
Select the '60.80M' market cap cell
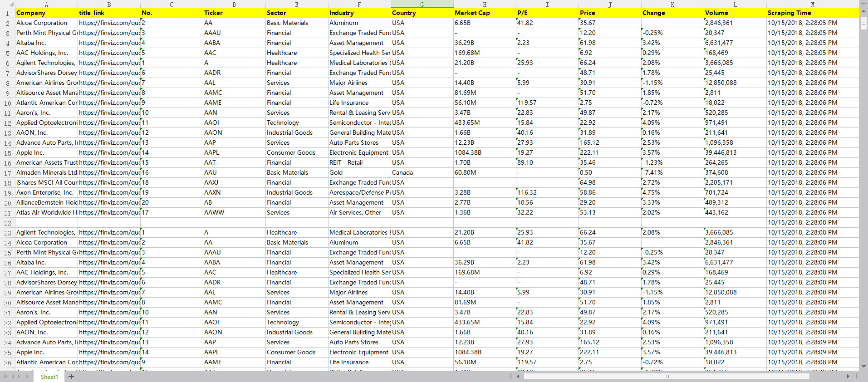click(485, 173)
